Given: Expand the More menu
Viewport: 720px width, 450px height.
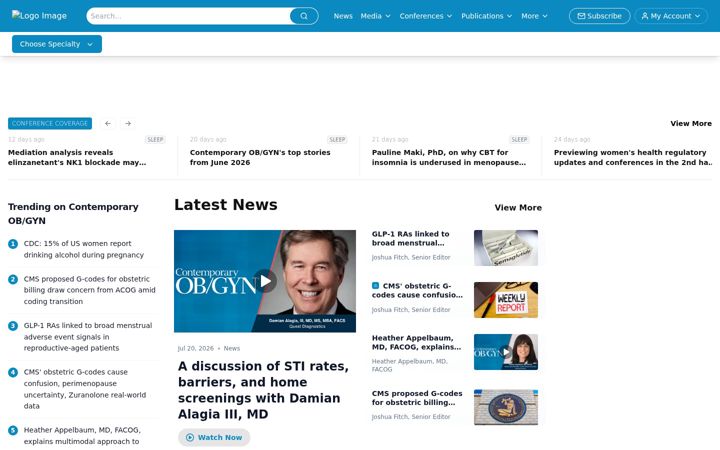Looking at the screenshot, I should click(x=534, y=16).
